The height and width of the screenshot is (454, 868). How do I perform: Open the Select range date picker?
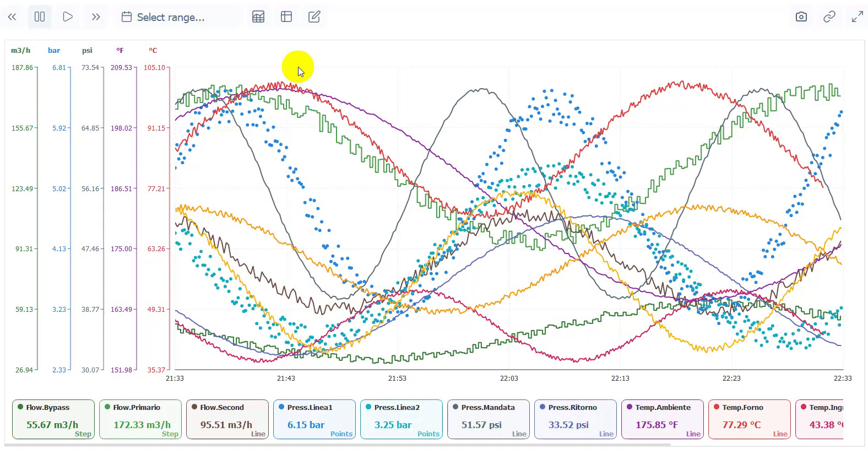coord(176,17)
